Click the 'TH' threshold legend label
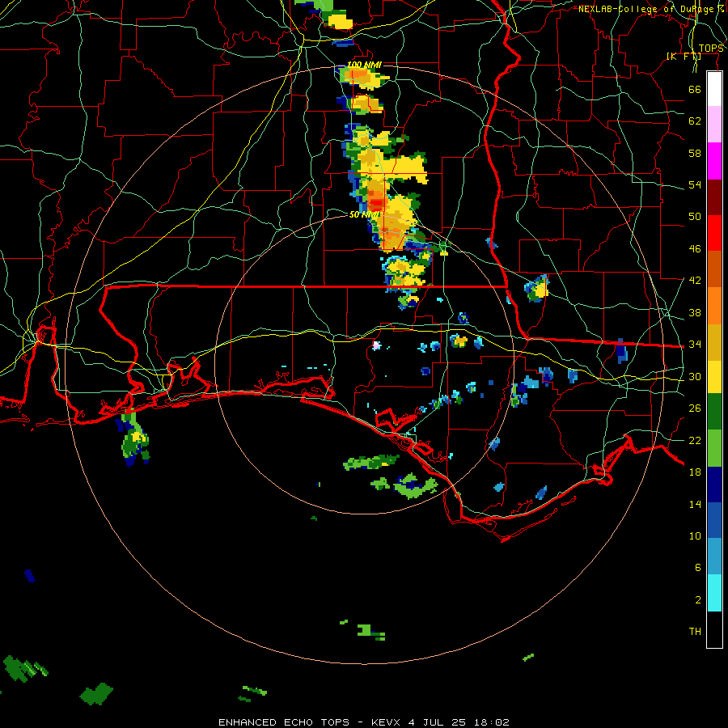Viewport: 728px width, 728px height. tap(695, 632)
